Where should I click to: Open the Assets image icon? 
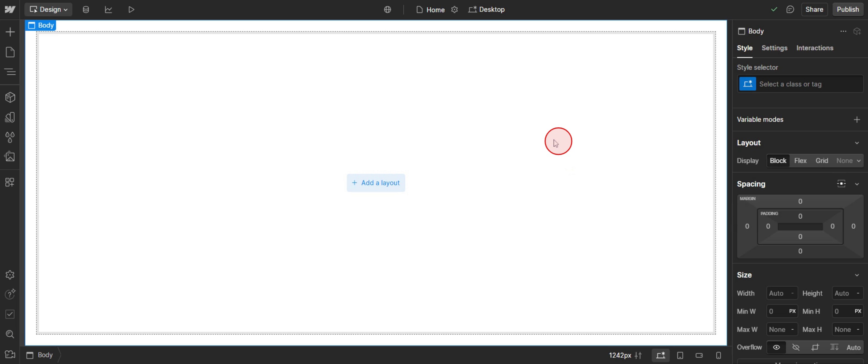pyautogui.click(x=10, y=157)
